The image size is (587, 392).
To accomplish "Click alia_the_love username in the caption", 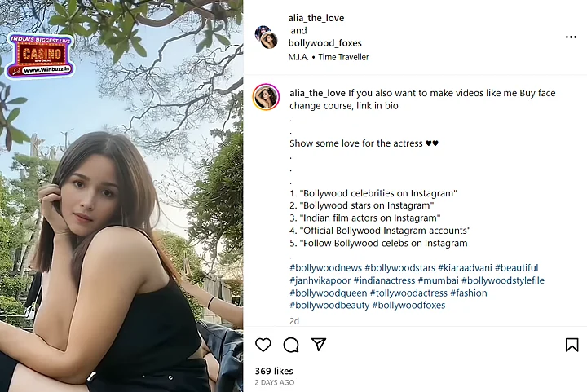I will [x=318, y=93].
